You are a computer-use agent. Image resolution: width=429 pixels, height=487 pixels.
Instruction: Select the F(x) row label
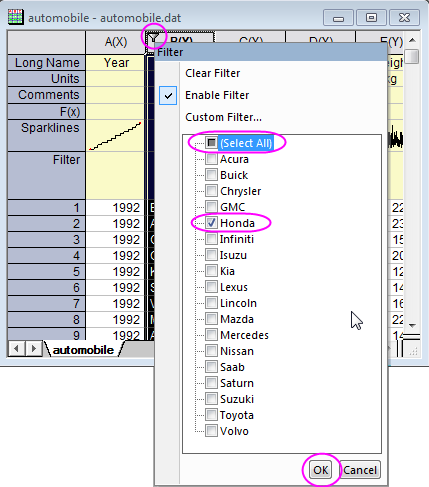coord(46,112)
